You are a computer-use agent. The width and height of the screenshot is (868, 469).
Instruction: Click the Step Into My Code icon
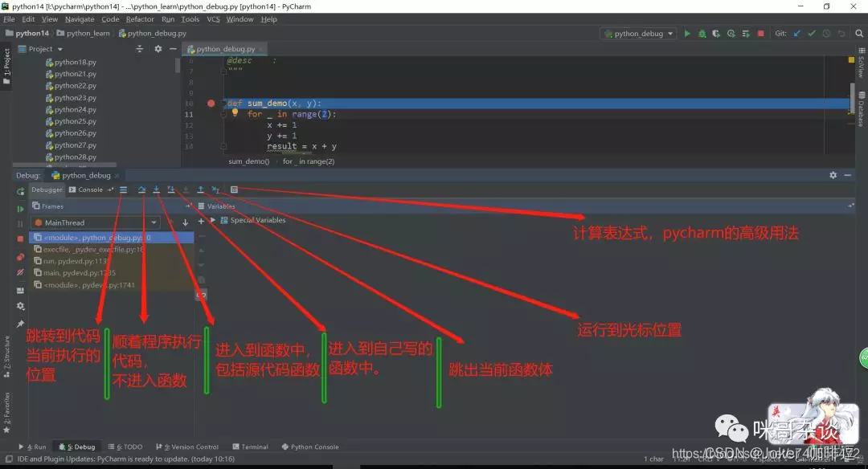(170, 190)
